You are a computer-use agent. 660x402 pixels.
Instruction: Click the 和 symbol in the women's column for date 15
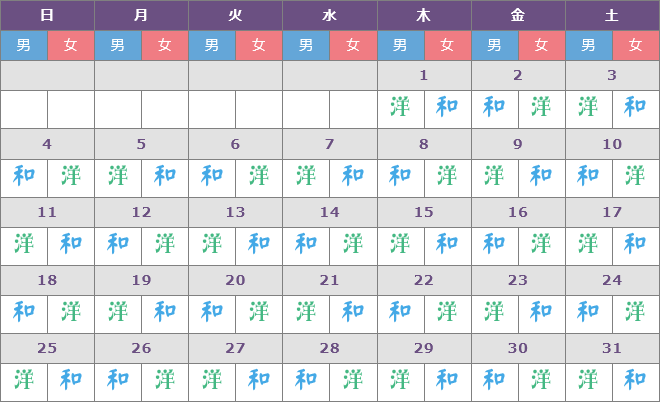447,243
